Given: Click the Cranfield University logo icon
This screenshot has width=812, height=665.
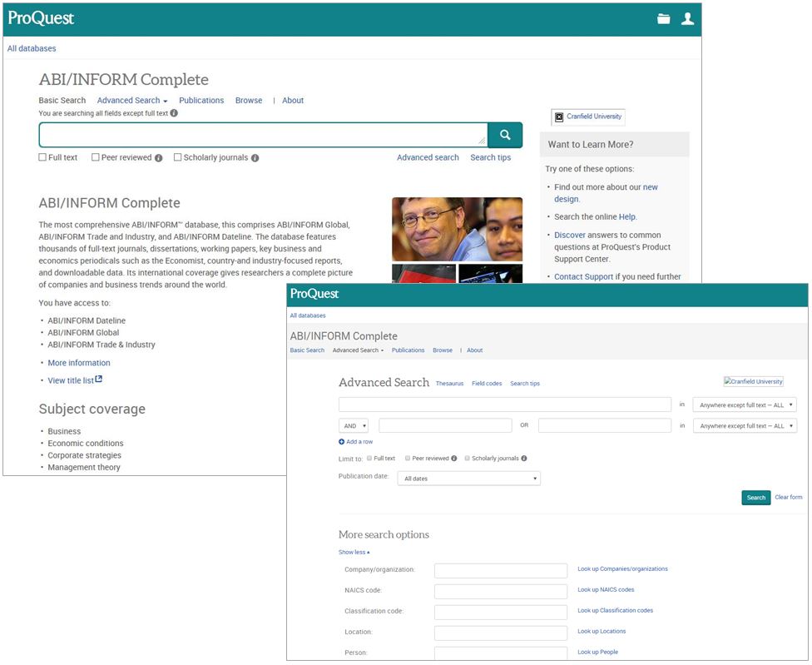Looking at the screenshot, I should pos(559,117).
